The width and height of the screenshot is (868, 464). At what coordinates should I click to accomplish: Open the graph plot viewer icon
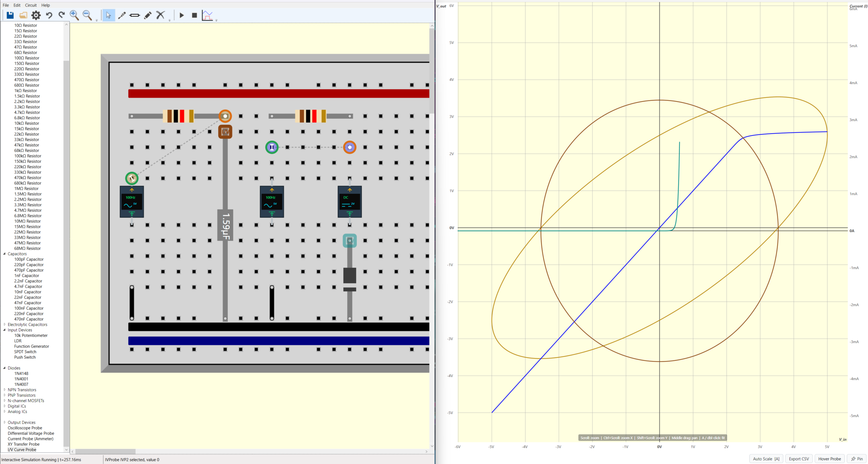207,15
